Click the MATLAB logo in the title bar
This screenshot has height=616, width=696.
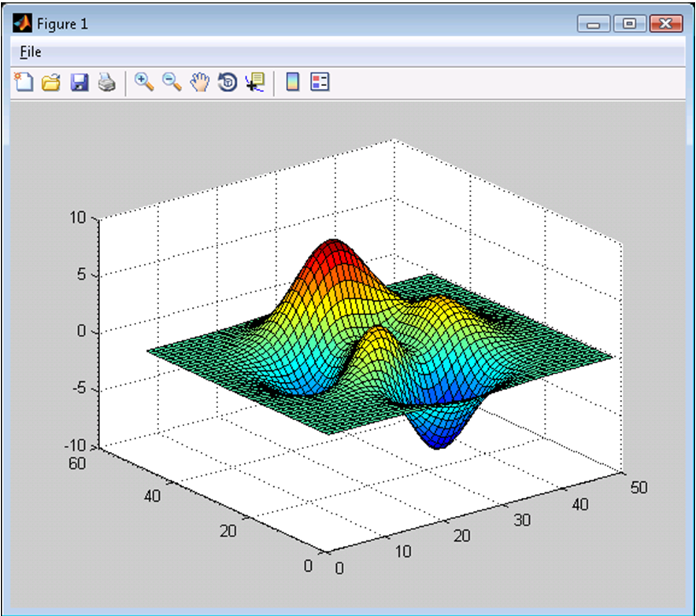tap(22, 23)
